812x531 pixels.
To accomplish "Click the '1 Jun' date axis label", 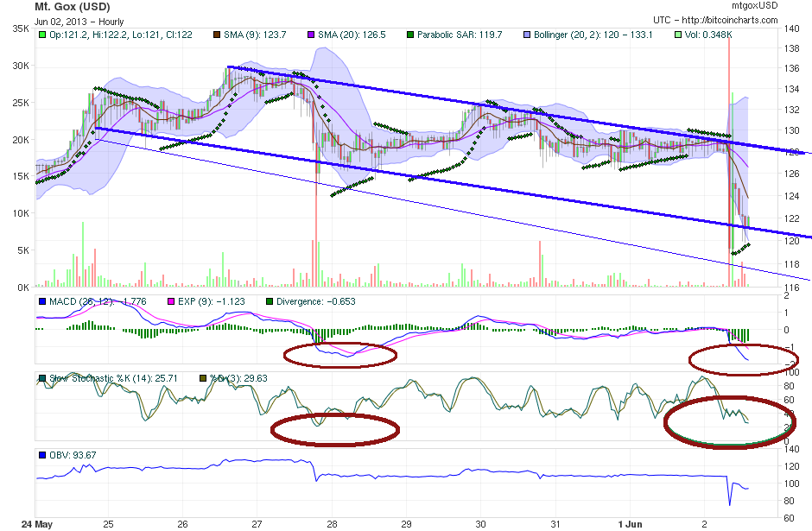I will coord(631,524).
